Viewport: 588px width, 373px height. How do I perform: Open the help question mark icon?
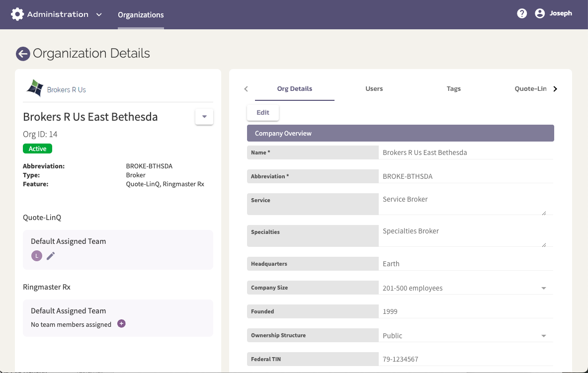click(x=521, y=13)
